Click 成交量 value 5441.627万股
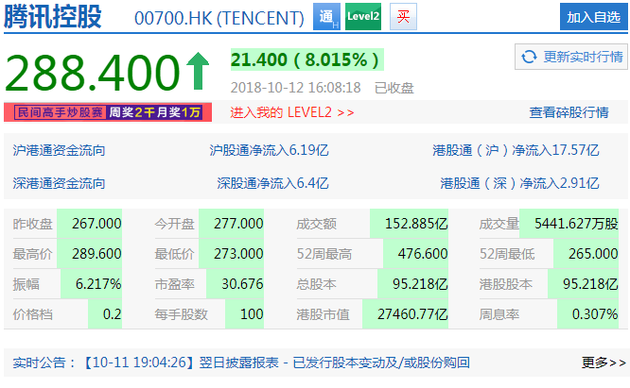This screenshot has height=388, width=630. click(x=576, y=224)
